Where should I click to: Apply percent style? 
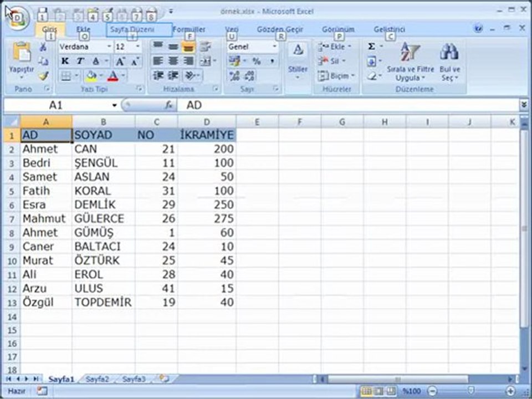coord(257,61)
